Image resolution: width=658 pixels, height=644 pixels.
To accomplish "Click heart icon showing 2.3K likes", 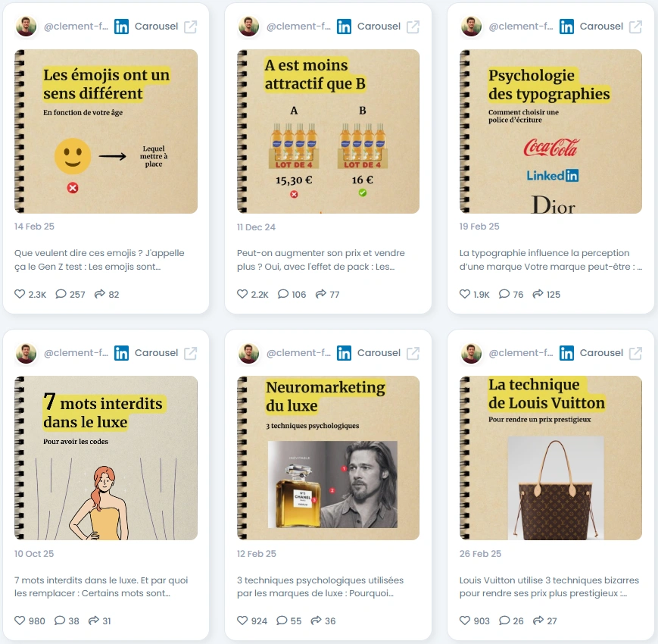I will click(20, 294).
